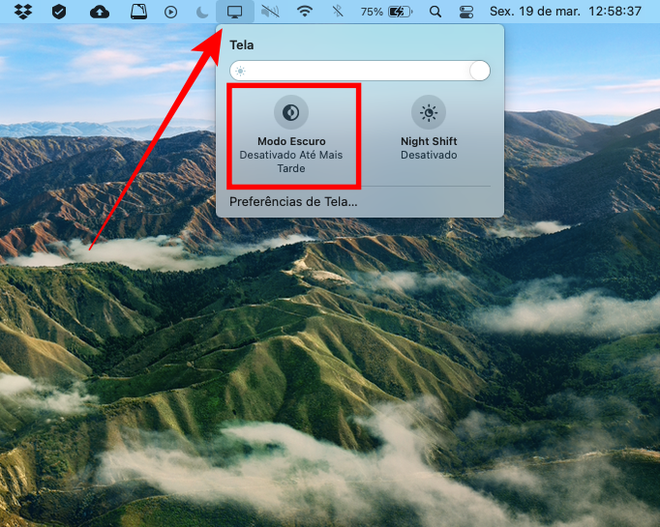Adjust the display brightness slider
Screen dimensions: 660x527
point(360,70)
